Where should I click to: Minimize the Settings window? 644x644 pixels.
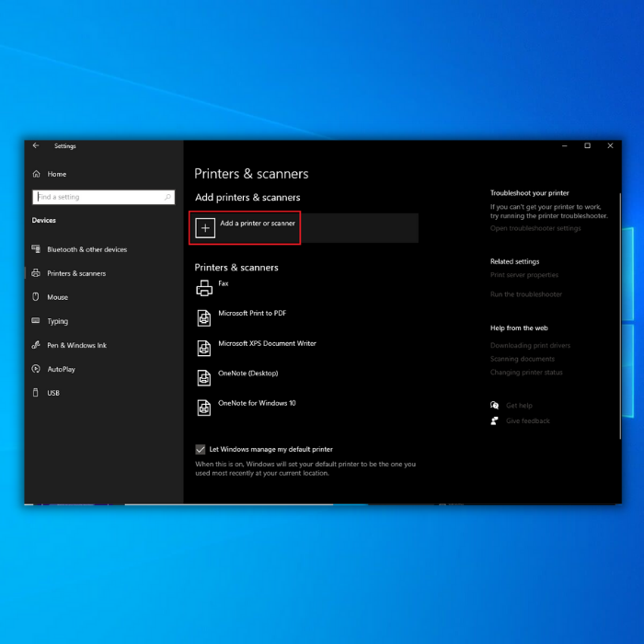(565, 145)
